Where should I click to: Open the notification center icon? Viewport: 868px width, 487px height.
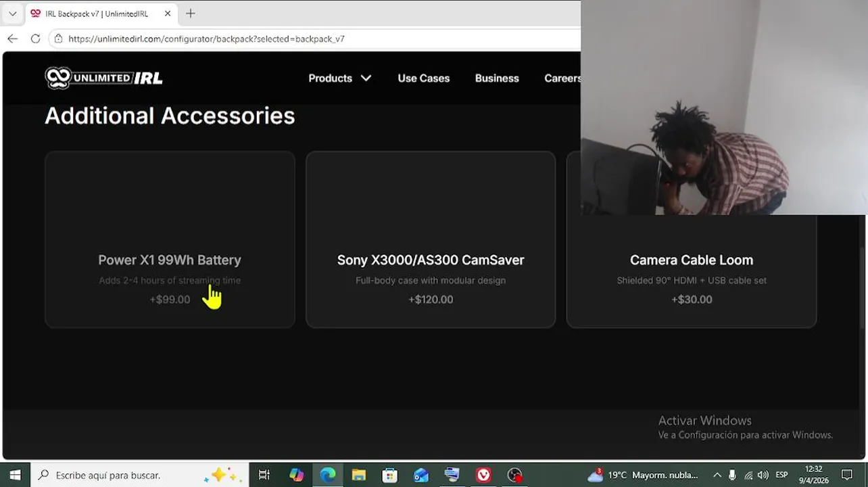coord(848,475)
